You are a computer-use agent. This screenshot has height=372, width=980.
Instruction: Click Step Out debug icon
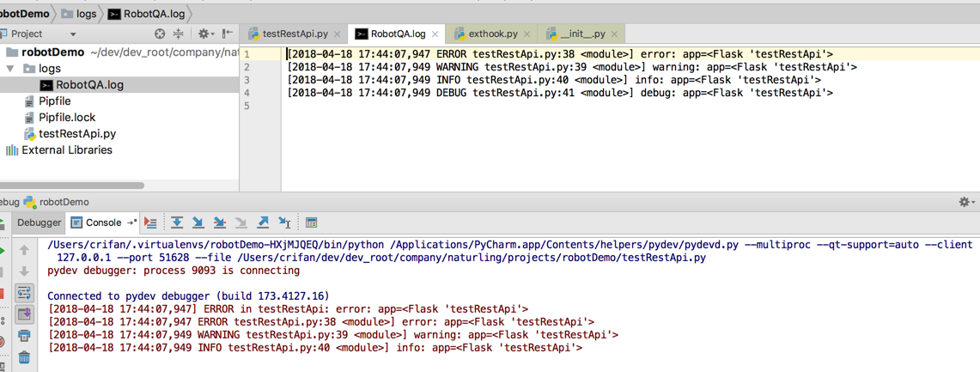(263, 223)
